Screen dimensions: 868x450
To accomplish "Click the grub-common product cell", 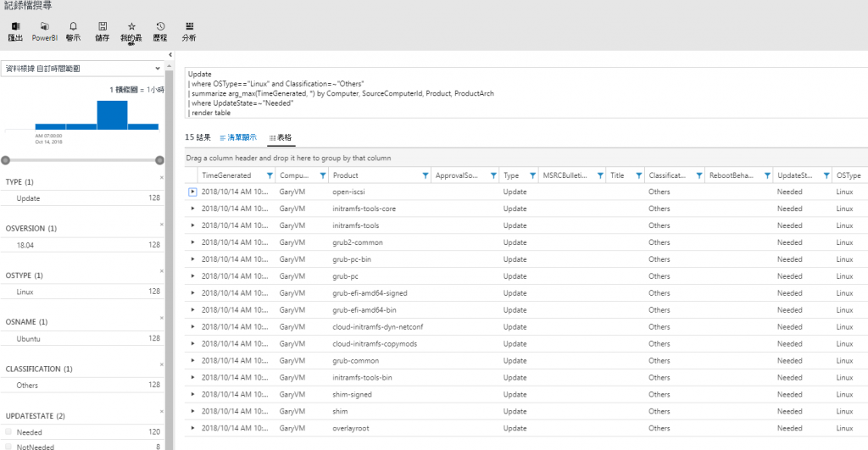I will [x=355, y=360].
